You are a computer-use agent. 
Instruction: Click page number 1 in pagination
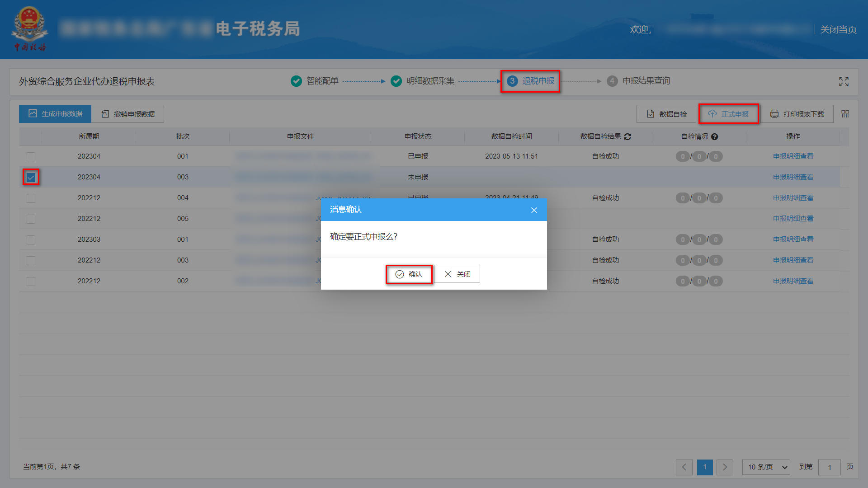pyautogui.click(x=704, y=467)
